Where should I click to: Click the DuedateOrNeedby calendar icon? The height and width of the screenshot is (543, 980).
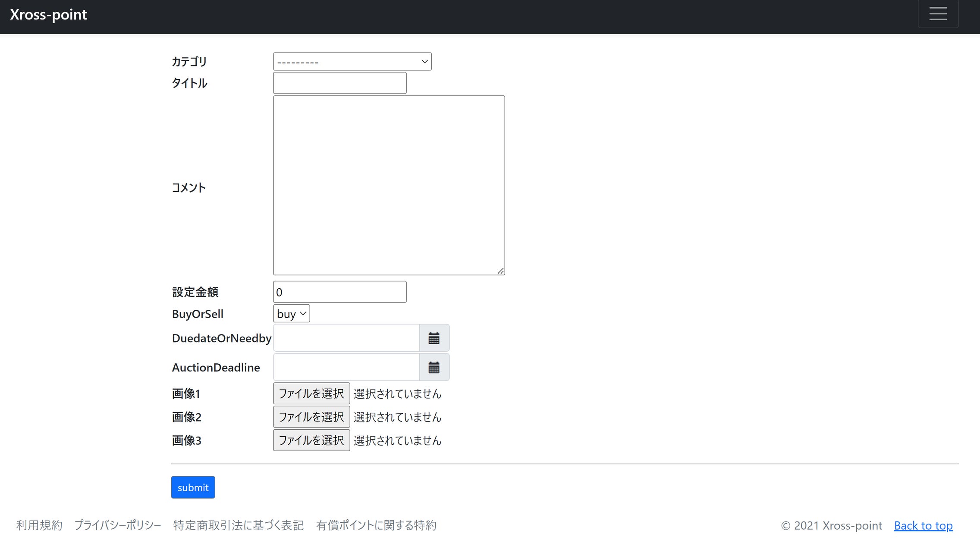coord(434,338)
